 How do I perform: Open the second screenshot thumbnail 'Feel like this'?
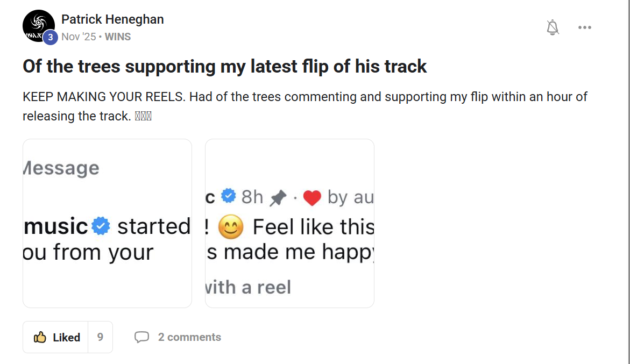pyautogui.click(x=289, y=223)
